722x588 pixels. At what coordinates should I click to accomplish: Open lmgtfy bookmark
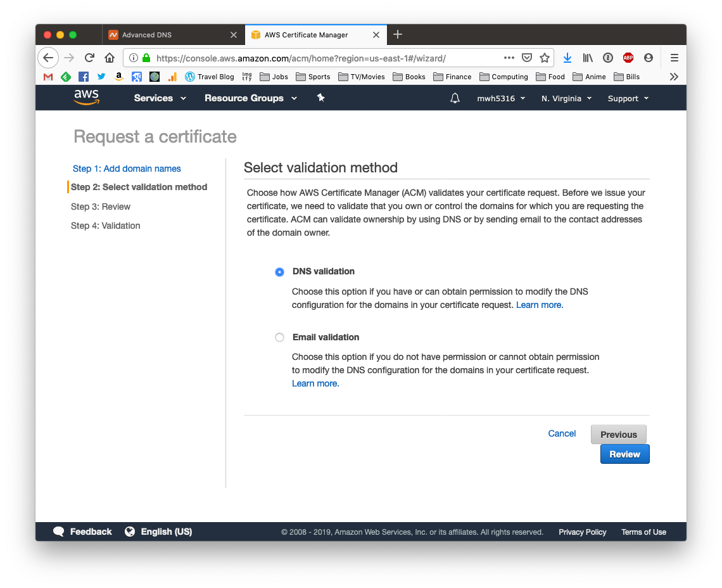coord(247,77)
